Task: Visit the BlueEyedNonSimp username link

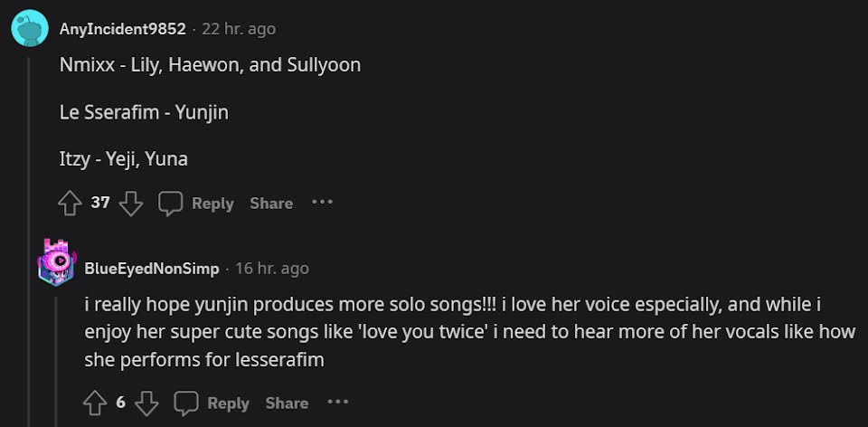Action: click(151, 269)
